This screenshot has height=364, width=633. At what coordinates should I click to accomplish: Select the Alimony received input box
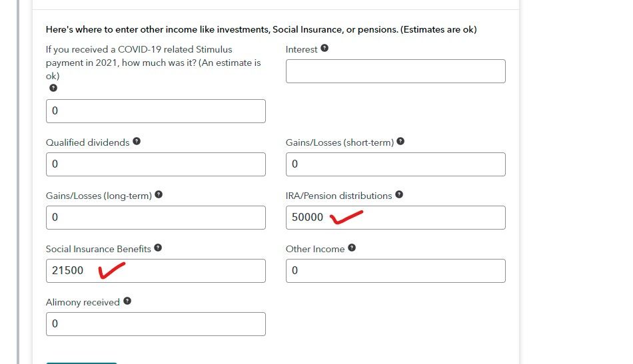[x=156, y=324]
